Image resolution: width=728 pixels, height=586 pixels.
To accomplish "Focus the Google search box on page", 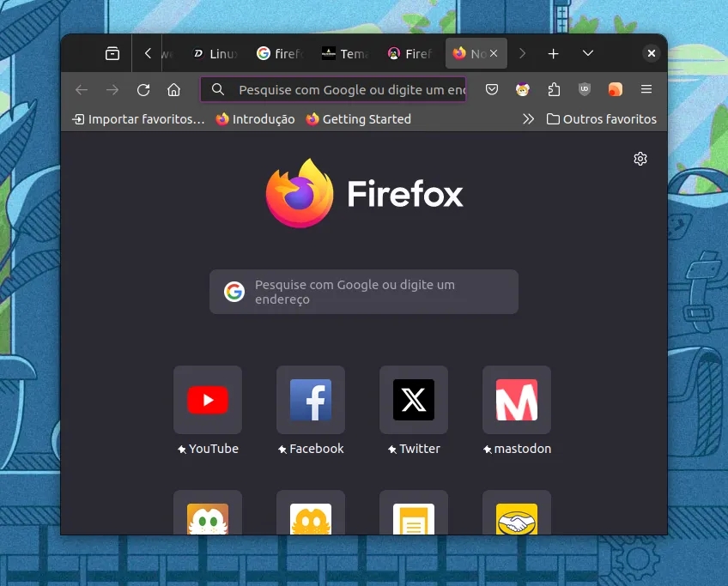I will (363, 292).
